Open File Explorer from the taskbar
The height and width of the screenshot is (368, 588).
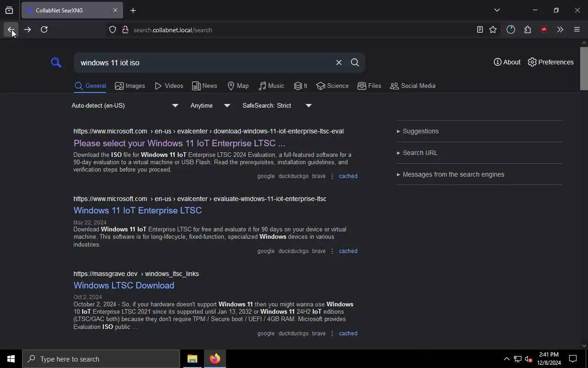click(192, 359)
